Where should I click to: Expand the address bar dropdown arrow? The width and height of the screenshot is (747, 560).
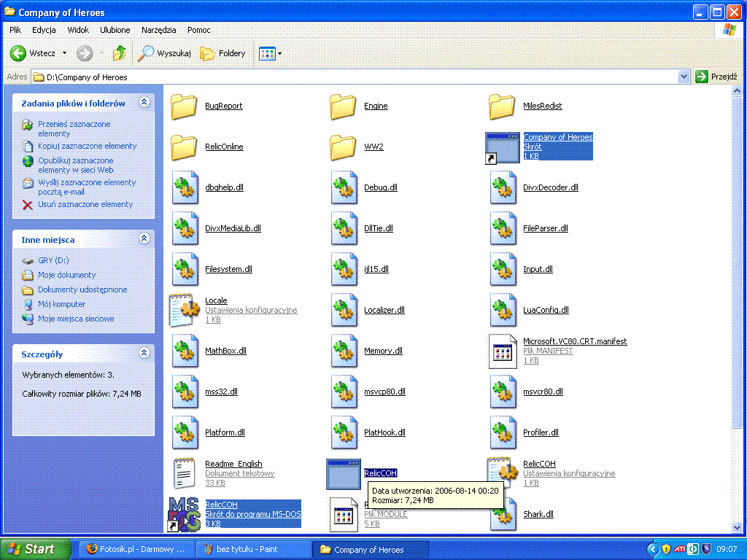tap(684, 77)
